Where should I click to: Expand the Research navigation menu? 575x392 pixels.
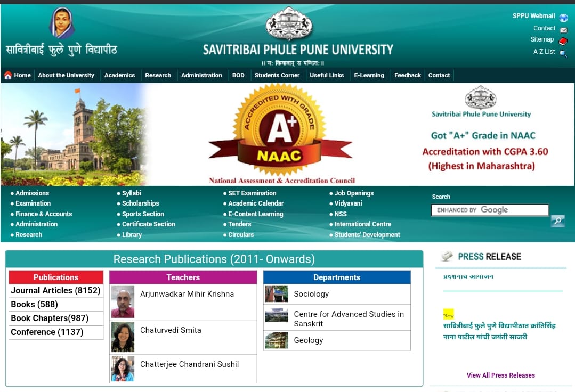click(158, 76)
